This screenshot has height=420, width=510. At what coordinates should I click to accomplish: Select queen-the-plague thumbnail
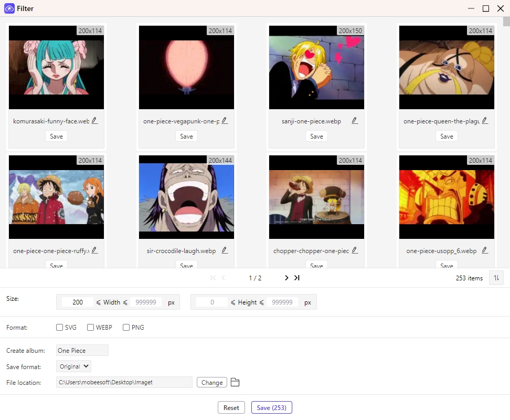(x=447, y=67)
